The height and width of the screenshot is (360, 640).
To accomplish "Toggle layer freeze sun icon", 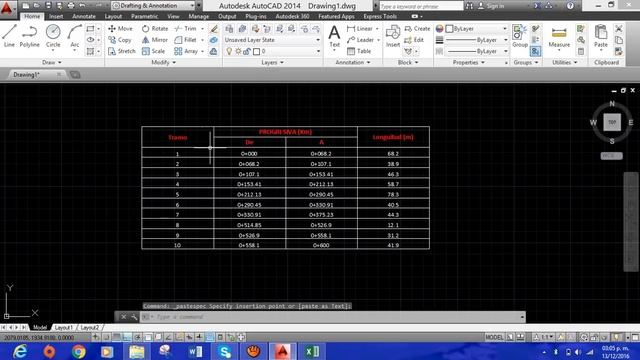I will pos(238,51).
